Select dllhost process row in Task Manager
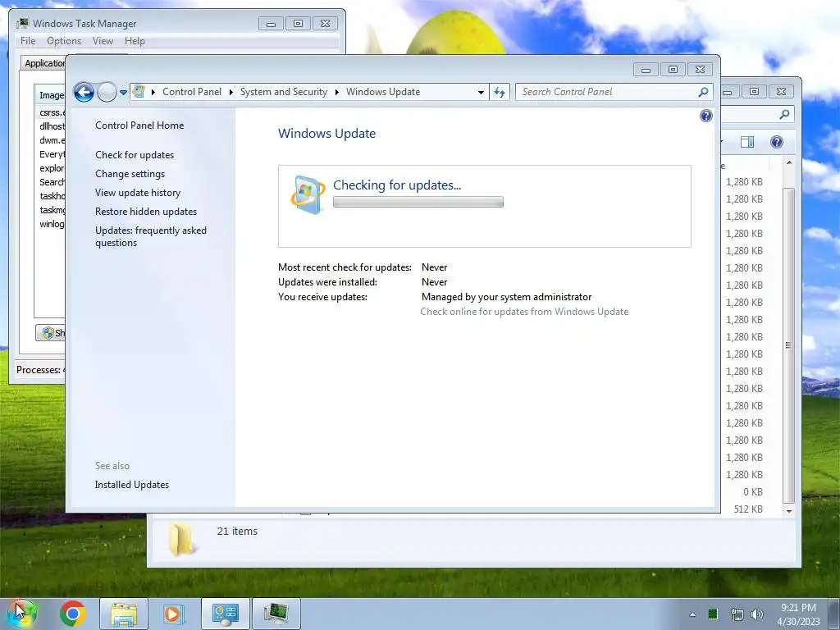 [52, 126]
